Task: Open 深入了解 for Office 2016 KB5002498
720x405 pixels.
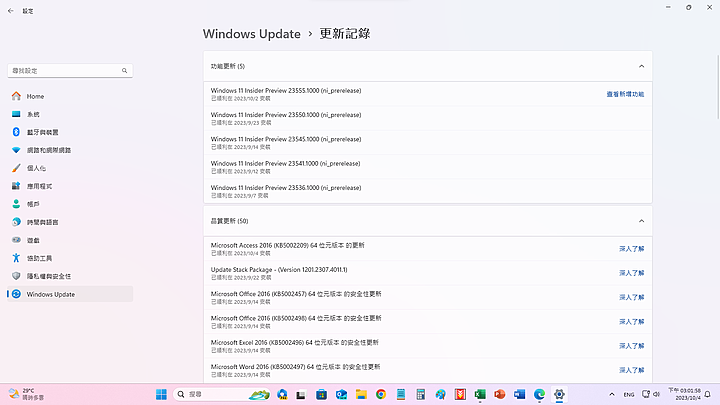Action: click(631, 322)
